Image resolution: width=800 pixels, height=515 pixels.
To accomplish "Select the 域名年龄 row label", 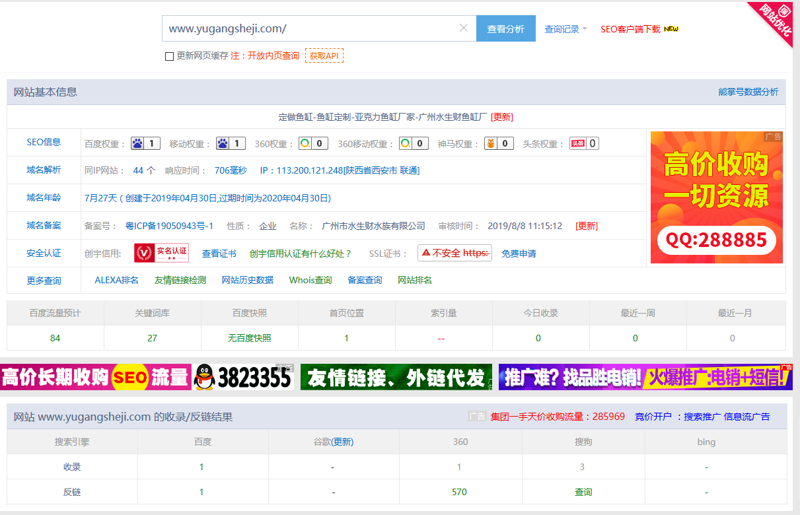I will point(44,198).
